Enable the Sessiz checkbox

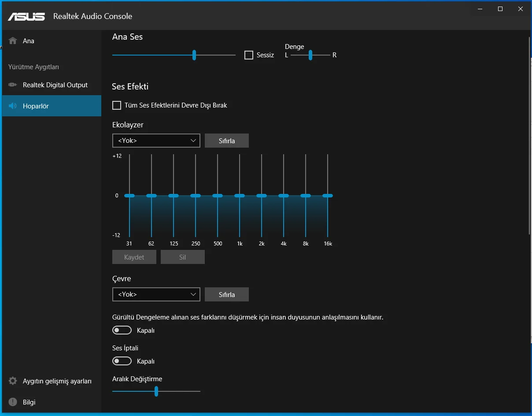coord(248,55)
